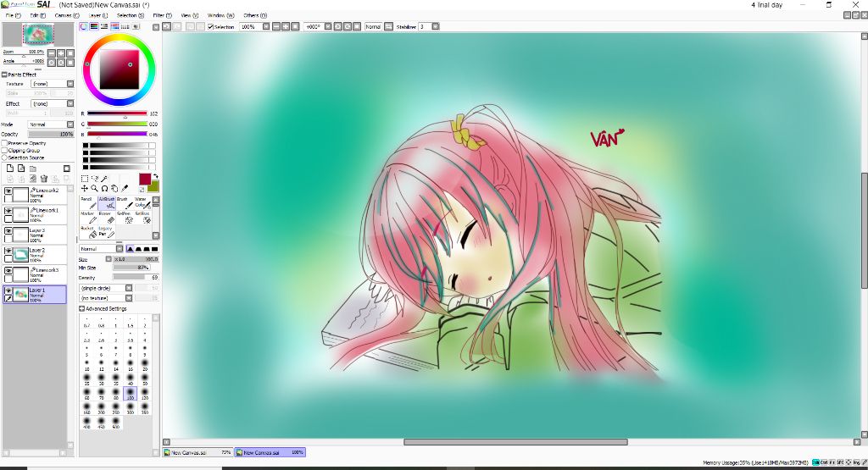Choose the rectangular selection tool
Image resolution: width=868 pixels, height=470 pixels.
(x=85, y=179)
